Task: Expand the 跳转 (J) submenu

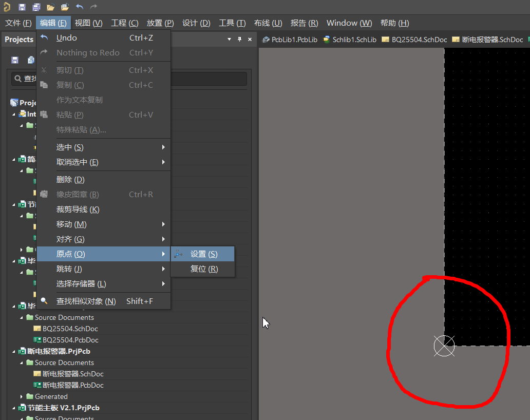Action: click(103, 269)
